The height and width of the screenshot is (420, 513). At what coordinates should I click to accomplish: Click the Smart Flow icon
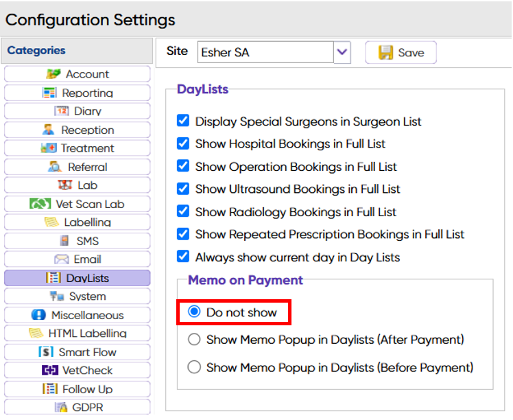click(x=46, y=352)
